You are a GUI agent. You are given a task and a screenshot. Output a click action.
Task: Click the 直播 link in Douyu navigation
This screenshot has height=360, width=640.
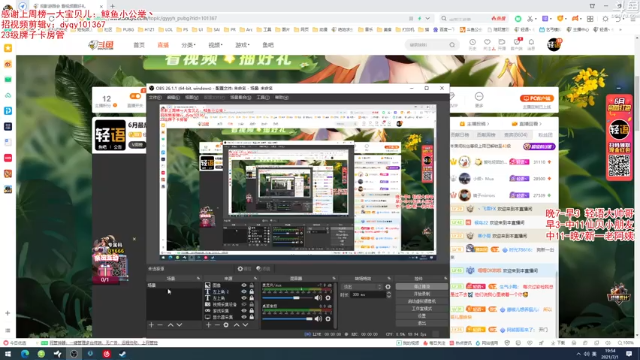(163, 45)
